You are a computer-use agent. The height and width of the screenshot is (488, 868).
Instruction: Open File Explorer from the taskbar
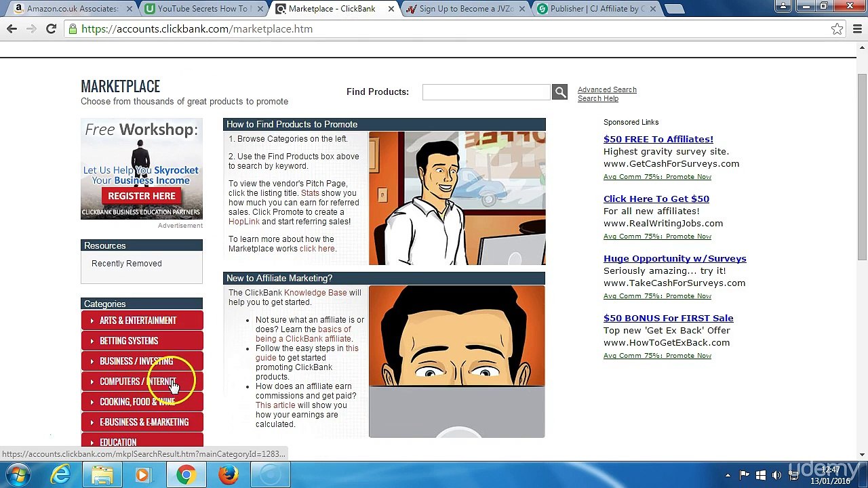click(102, 474)
